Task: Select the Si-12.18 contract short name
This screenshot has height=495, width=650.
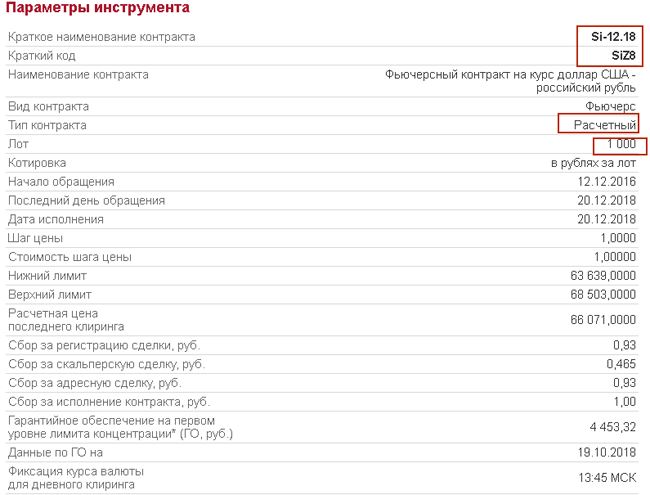Action: [x=613, y=37]
